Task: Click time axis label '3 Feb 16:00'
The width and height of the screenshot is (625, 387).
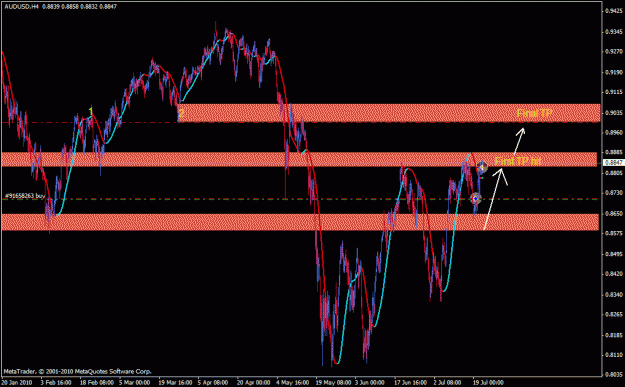Action: point(56,382)
